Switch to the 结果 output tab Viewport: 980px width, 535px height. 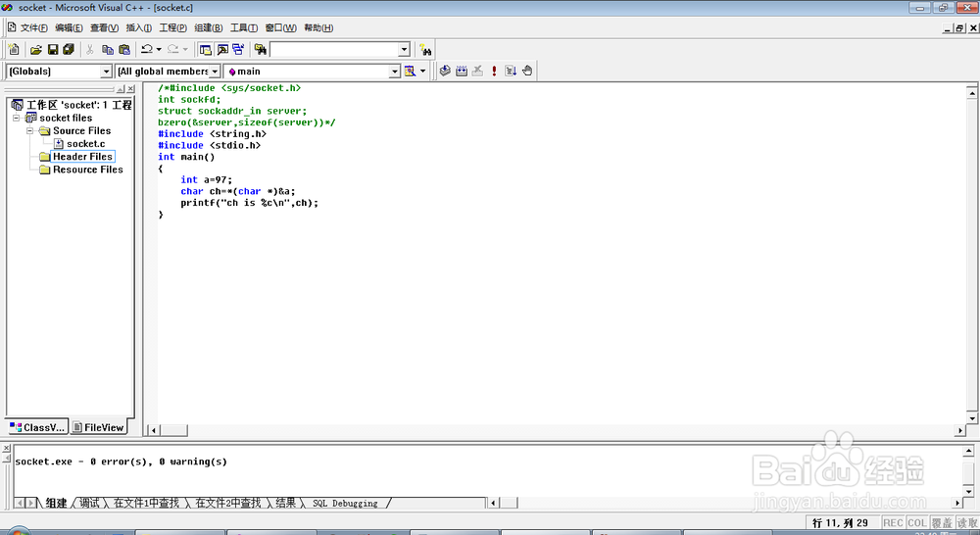pos(285,503)
